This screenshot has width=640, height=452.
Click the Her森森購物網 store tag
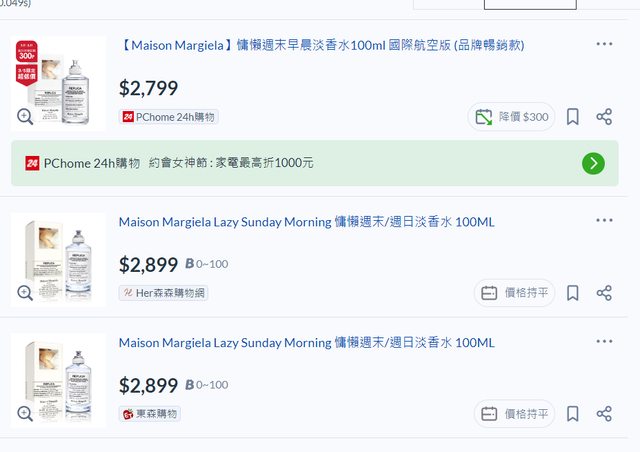163,293
